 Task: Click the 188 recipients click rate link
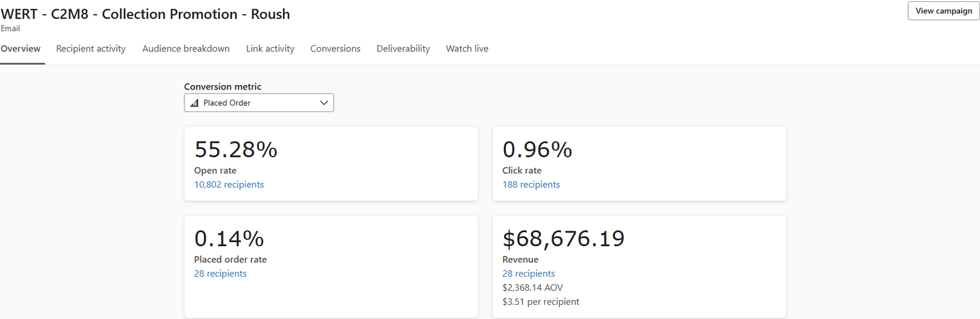point(531,185)
